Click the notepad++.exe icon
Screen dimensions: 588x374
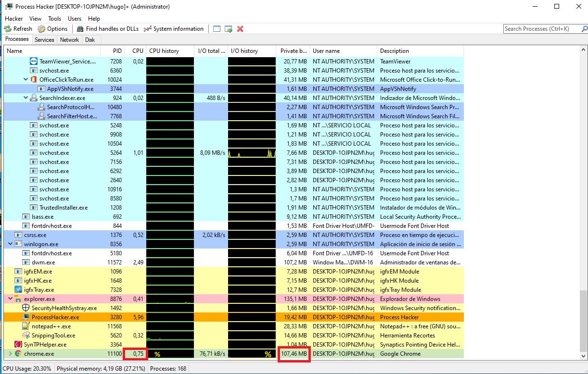(x=26, y=326)
